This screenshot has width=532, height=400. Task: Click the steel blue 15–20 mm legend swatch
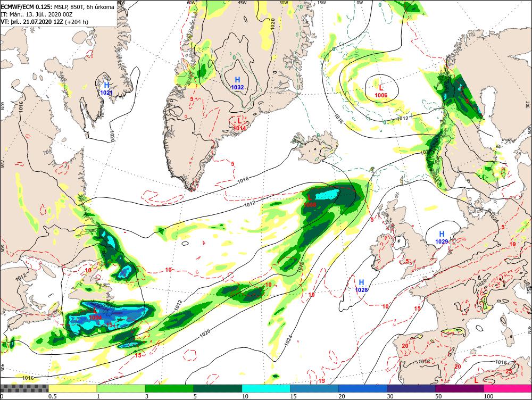click(314, 388)
